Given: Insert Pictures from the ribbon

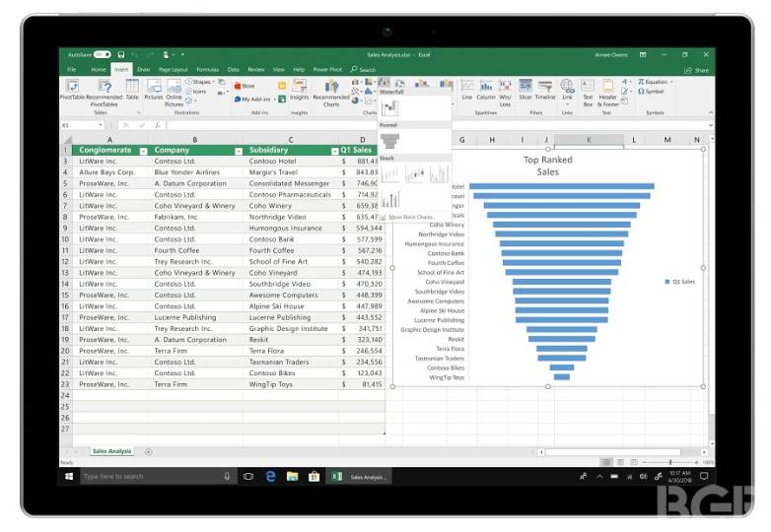Looking at the screenshot, I should click(154, 90).
